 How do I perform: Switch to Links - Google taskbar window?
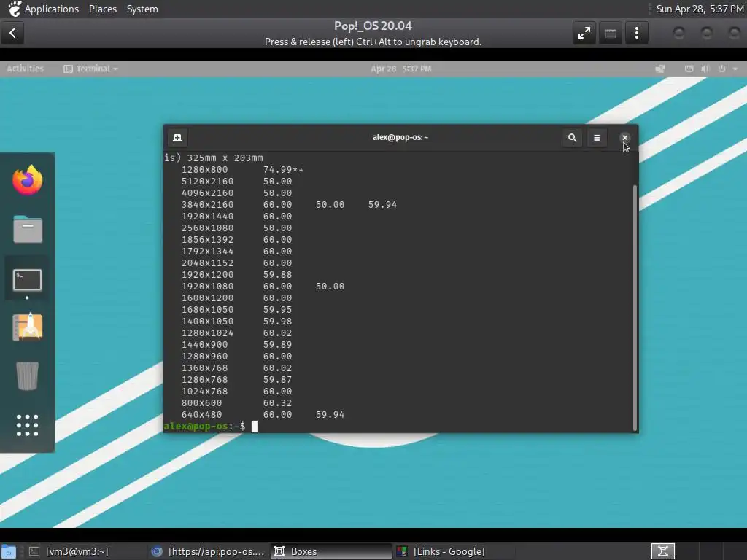(454, 551)
